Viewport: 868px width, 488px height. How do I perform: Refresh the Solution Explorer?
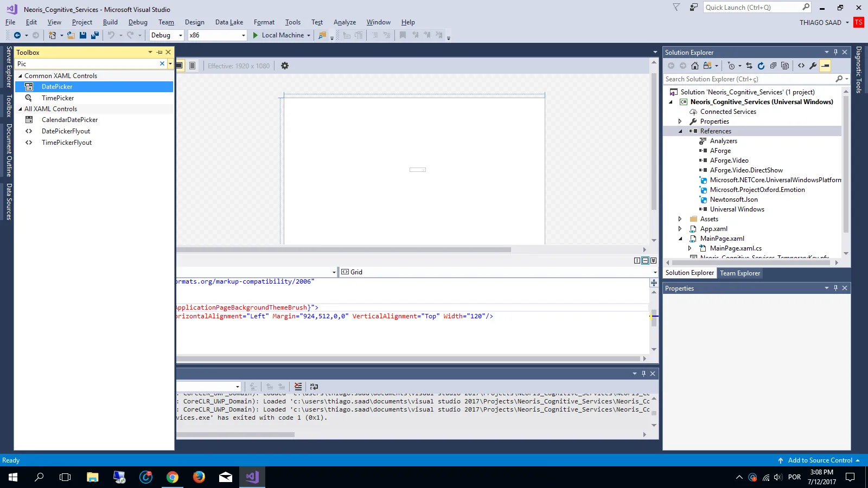pos(761,66)
